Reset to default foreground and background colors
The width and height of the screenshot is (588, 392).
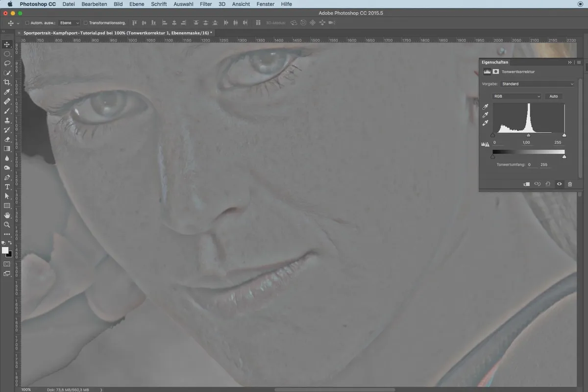click(x=3, y=243)
